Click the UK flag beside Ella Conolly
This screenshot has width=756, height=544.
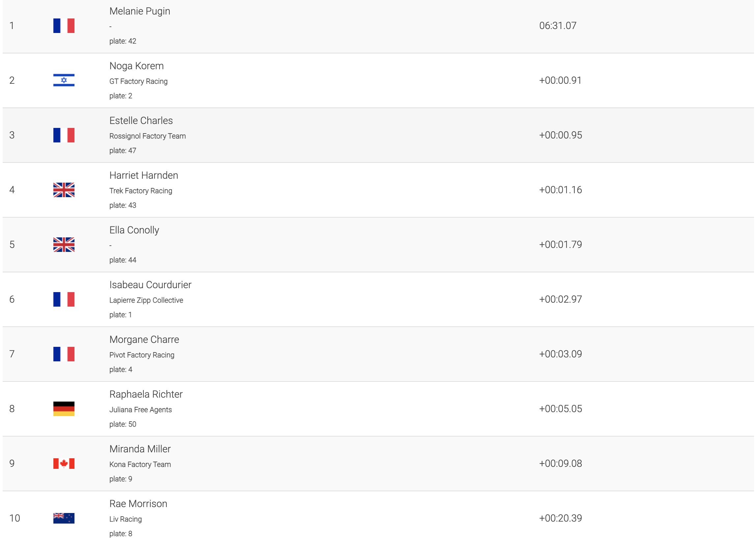click(x=64, y=245)
